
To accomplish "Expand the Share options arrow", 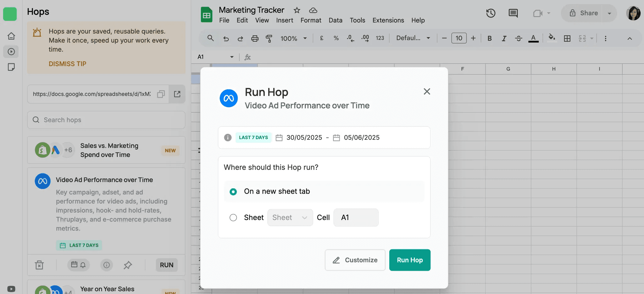I will [x=609, y=13].
